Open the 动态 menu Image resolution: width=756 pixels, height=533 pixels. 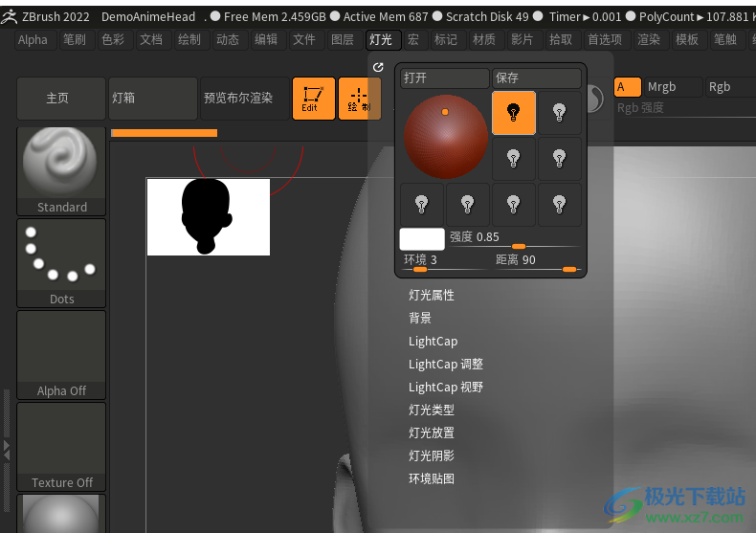coord(229,40)
